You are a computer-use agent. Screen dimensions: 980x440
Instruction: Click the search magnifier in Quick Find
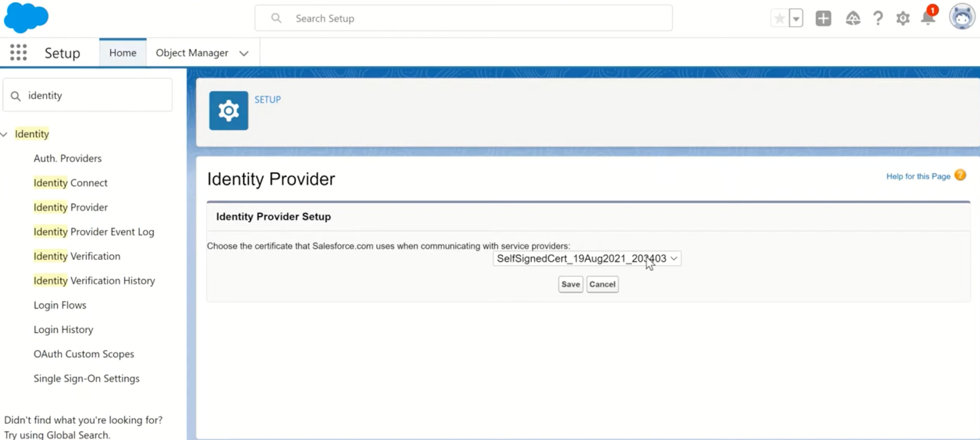point(16,96)
